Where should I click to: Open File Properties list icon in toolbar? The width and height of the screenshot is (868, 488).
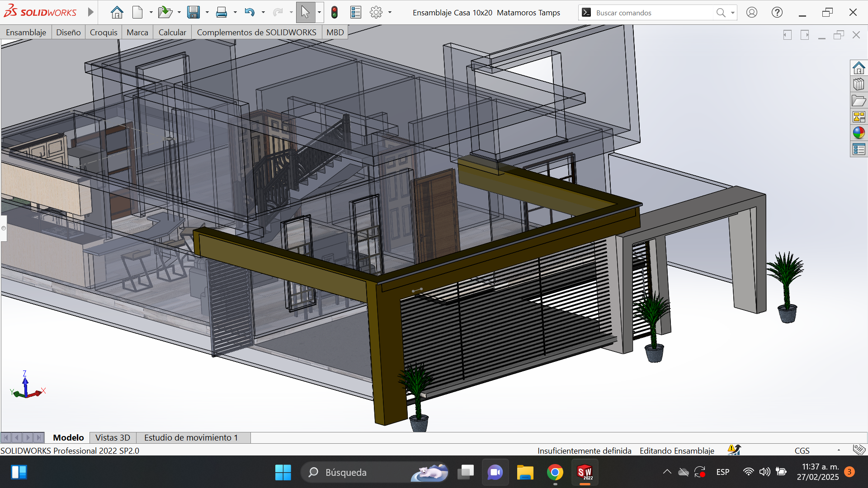[356, 13]
